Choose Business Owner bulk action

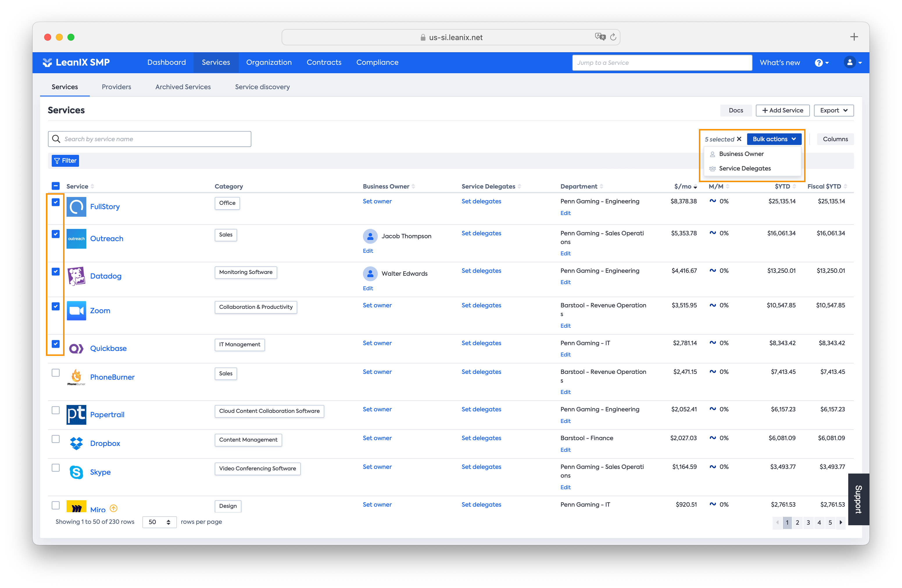[x=752, y=154]
